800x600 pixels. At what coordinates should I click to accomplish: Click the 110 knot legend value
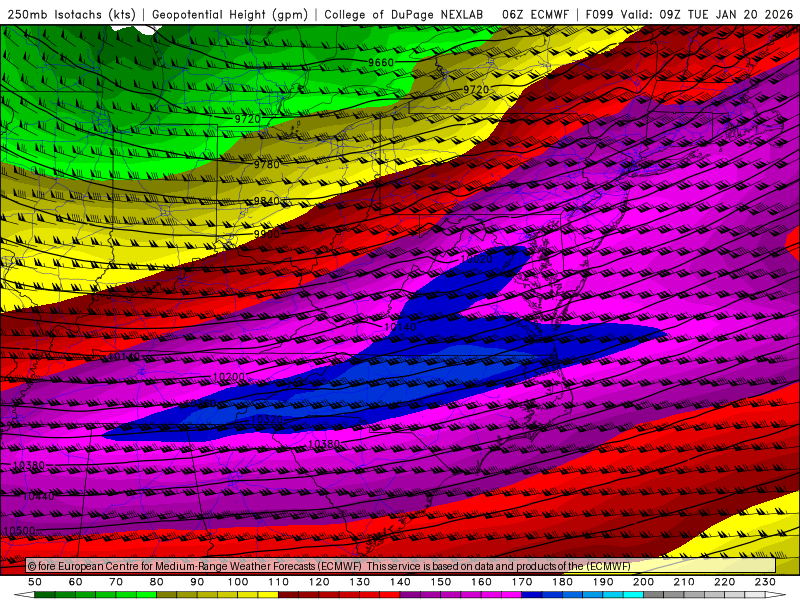point(279,582)
